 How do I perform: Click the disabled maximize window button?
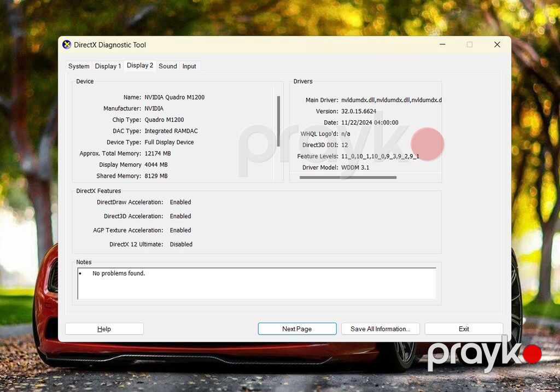(470, 45)
